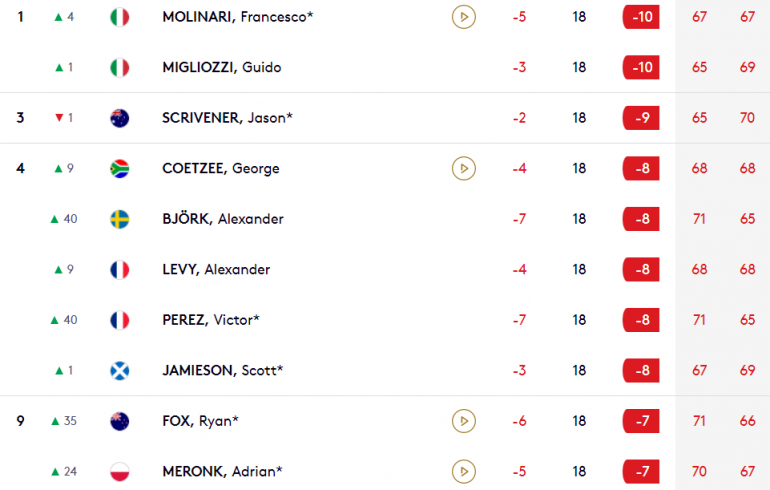Image resolution: width=770 pixels, height=490 pixels.
Task: Click the Australian flag beside Scrivener
Action: pos(119,118)
